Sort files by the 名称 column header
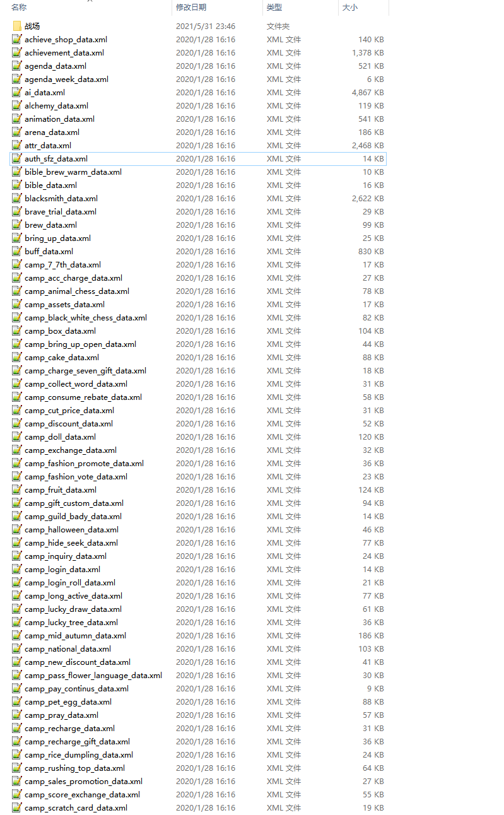The width and height of the screenshot is (504, 815). pos(19,7)
